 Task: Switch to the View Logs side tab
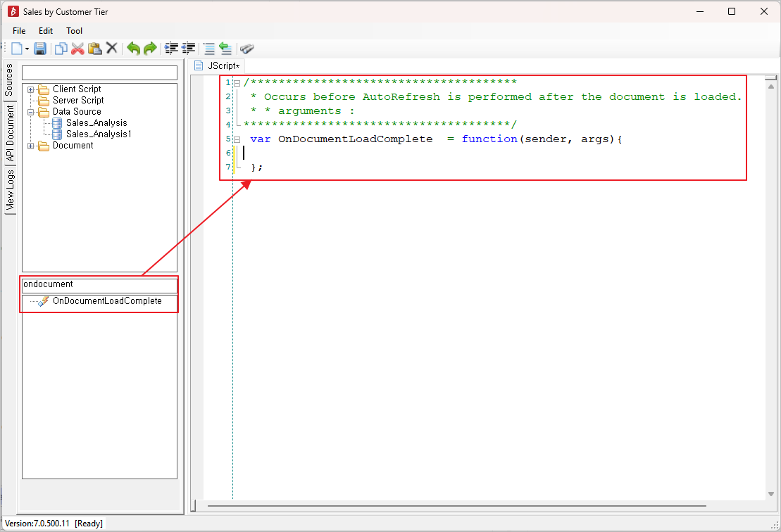(10, 190)
